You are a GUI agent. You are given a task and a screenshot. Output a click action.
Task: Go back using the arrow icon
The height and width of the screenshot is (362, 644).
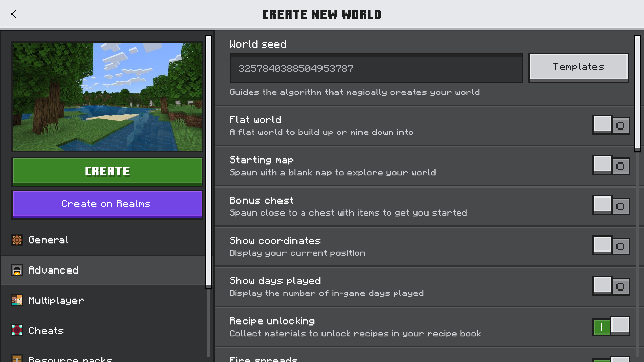click(14, 14)
